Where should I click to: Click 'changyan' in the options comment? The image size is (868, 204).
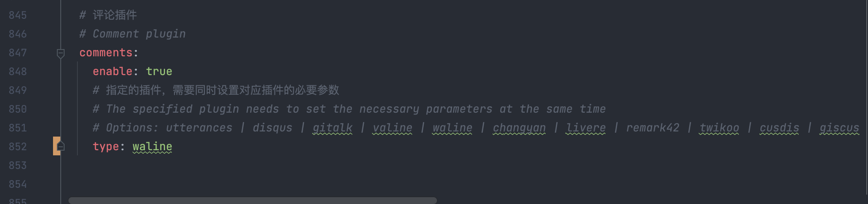click(x=519, y=128)
